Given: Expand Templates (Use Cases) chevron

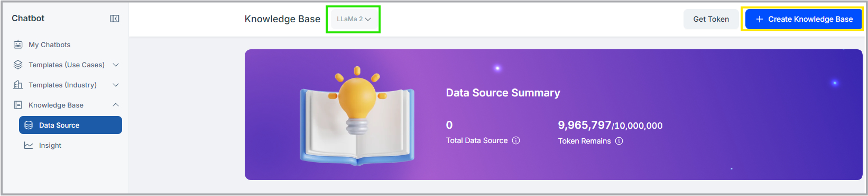Looking at the screenshot, I should pos(116,65).
